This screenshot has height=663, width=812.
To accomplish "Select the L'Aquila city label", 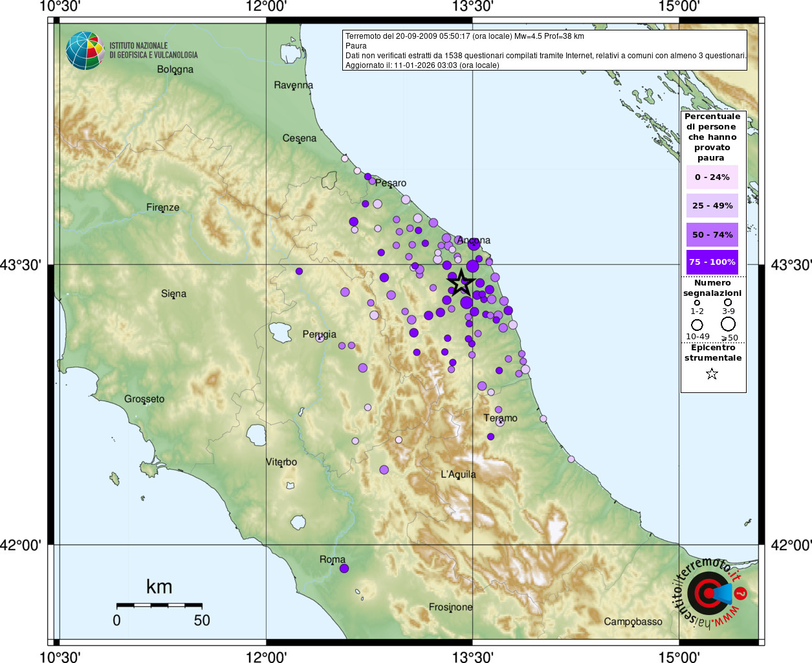I will tap(458, 474).
